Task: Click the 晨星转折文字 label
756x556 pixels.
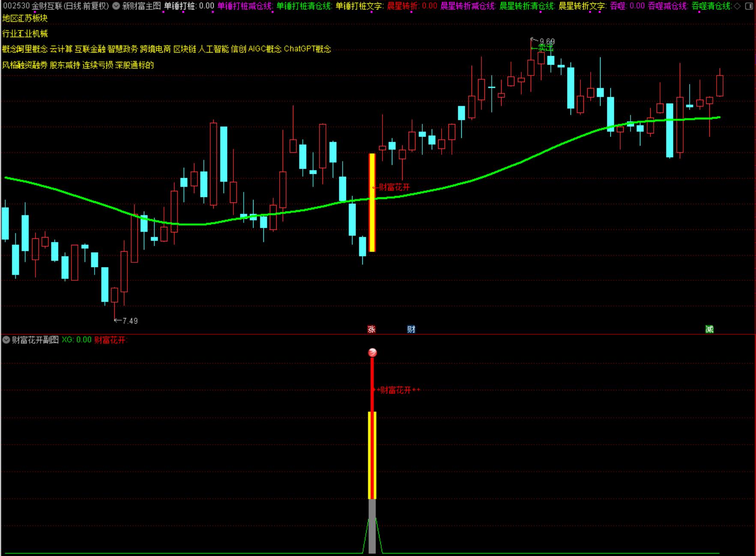Action: 583,6
